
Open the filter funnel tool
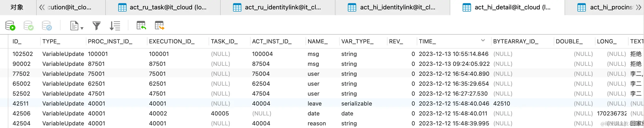(96, 26)
